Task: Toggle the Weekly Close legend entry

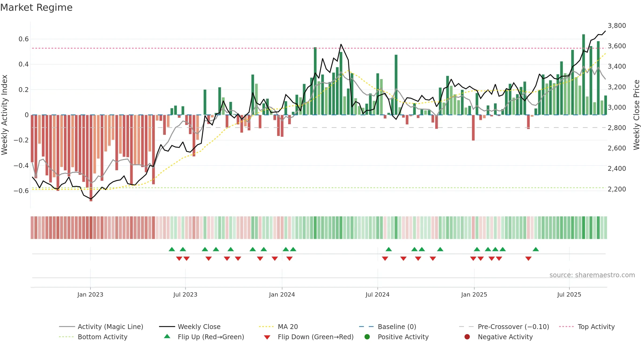Action: [x=190, y=327]
